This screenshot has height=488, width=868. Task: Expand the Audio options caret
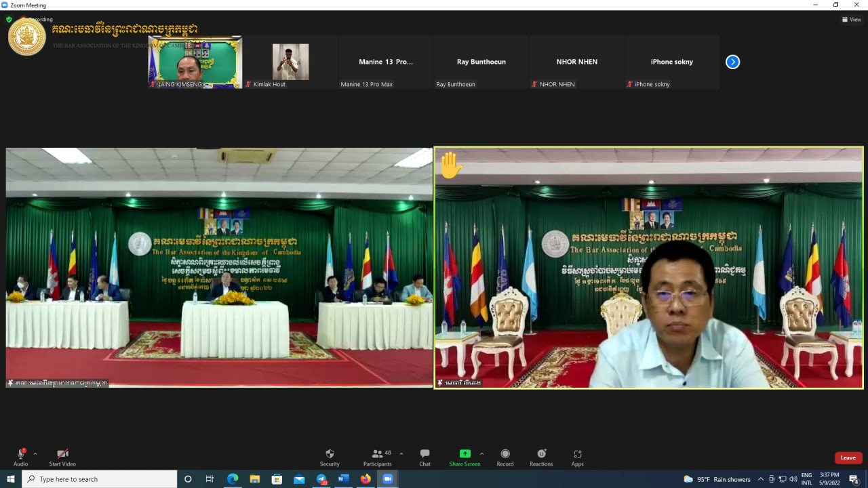tap(35, 454)
